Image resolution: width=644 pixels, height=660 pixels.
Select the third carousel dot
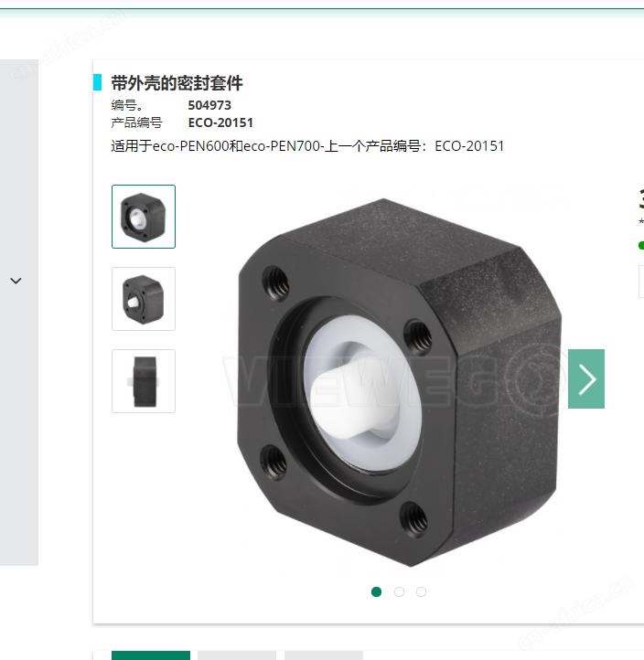click(421, 591)
